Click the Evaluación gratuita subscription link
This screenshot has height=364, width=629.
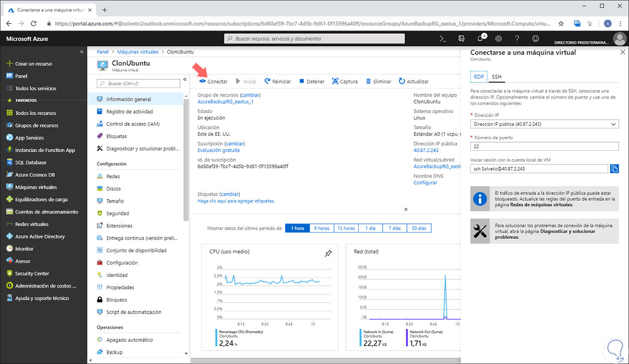point(219,150)
